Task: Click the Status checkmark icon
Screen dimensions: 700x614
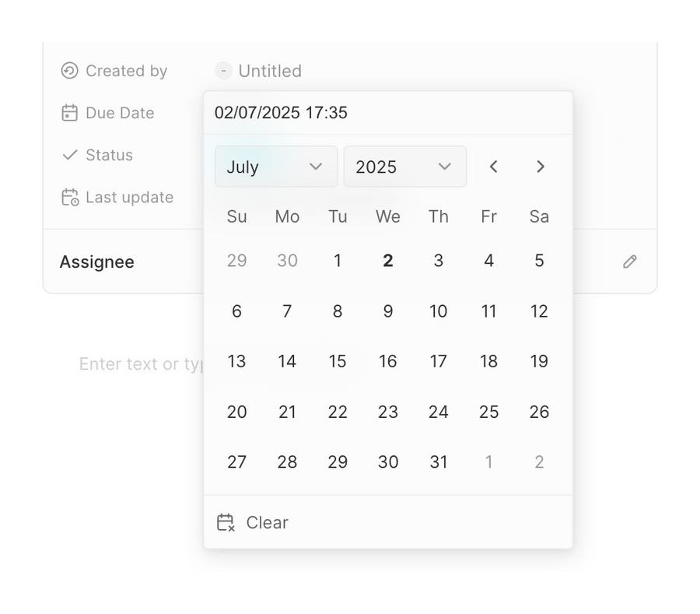Action: point(70,155)
